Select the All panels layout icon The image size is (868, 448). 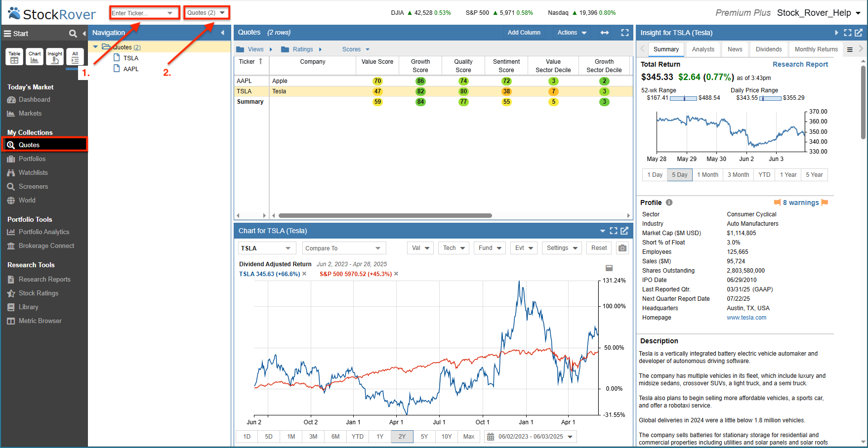click(75, 57)
